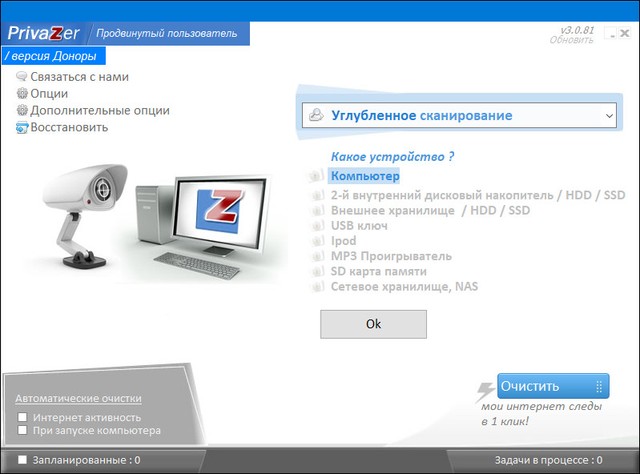Click the icon next to Ipod
The width and height of the screenshot is (640, 474).
pos(318,241)
